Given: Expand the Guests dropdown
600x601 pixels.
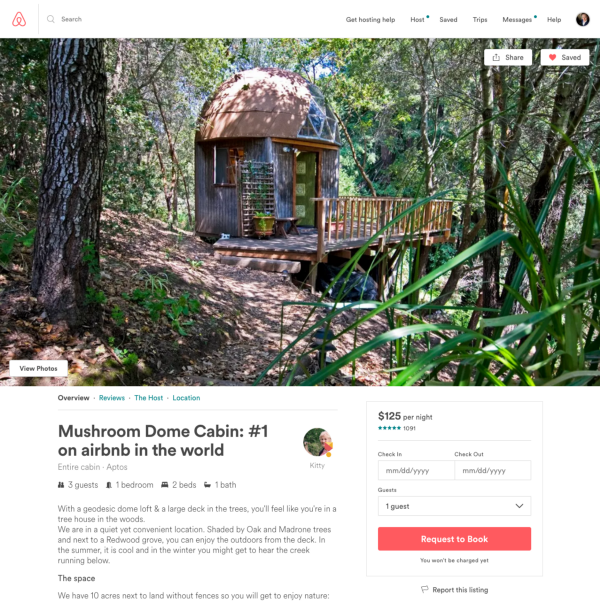Looking at the screenshot, I should tap(454, 506).
